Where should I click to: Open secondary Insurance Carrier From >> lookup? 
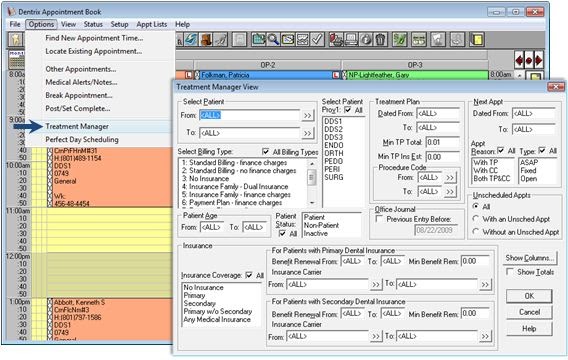point(376,336)
